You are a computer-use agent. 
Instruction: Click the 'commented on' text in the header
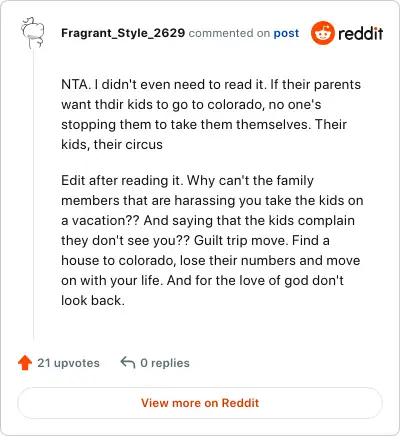pyautogui.click(x=229, y=33)
